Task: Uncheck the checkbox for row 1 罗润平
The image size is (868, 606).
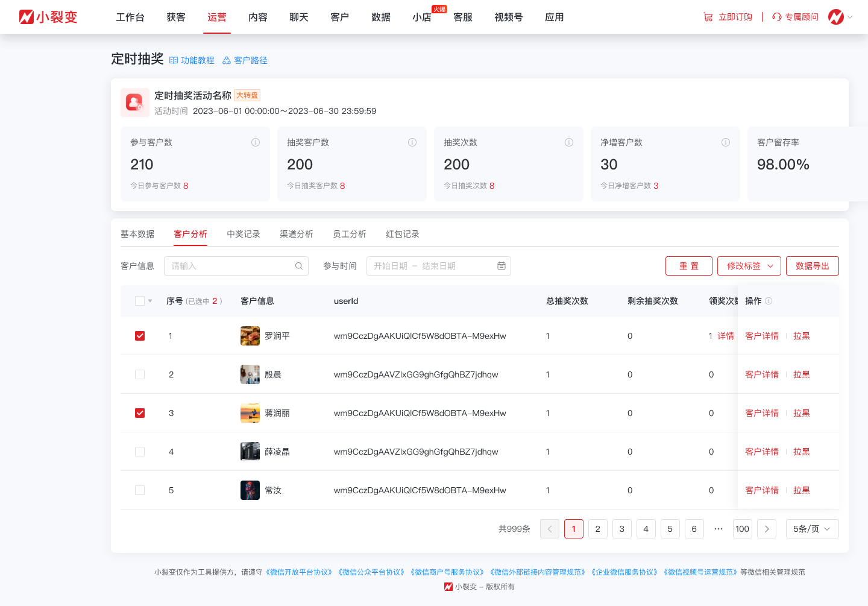Action: 140,336
